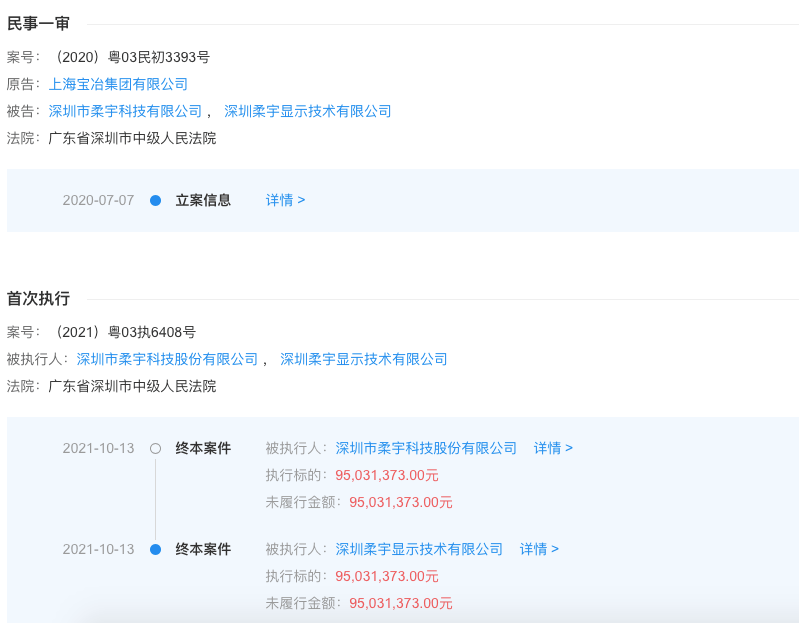Click date 2020-07-07
The image size is (799, 623).
pos(98,200)
